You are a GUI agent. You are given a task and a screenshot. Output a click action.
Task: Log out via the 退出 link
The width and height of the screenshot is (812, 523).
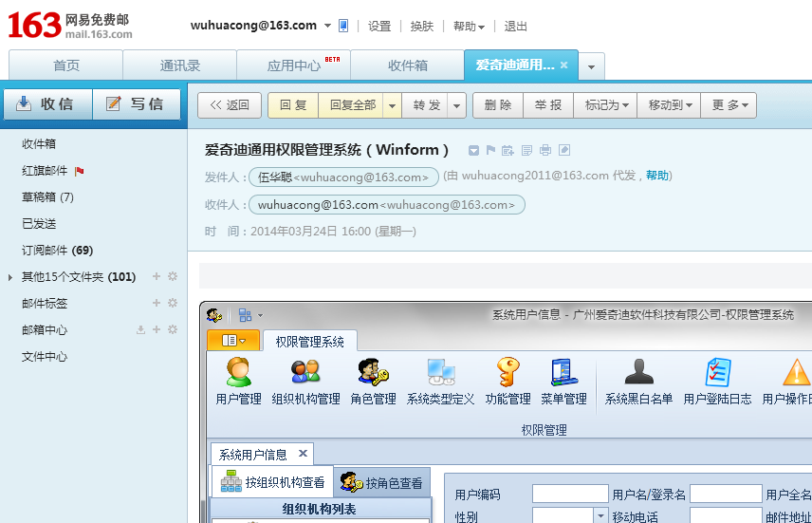coord(515,27)
